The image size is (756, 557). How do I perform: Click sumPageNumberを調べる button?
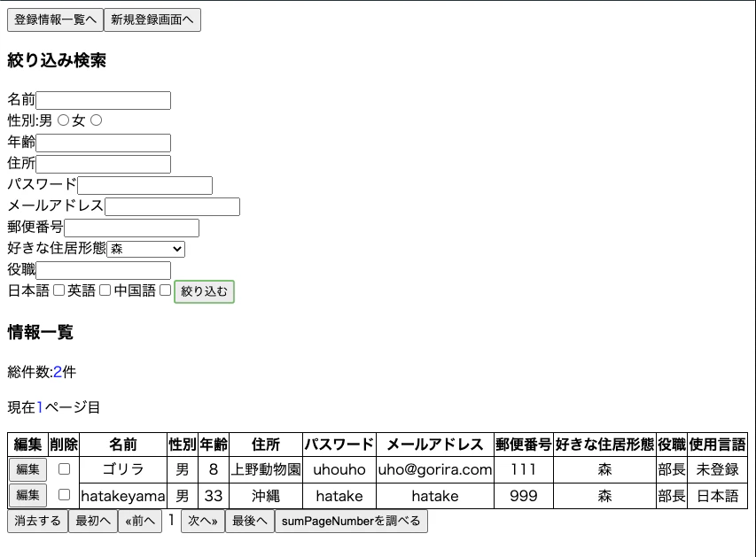tap(351, 521)
